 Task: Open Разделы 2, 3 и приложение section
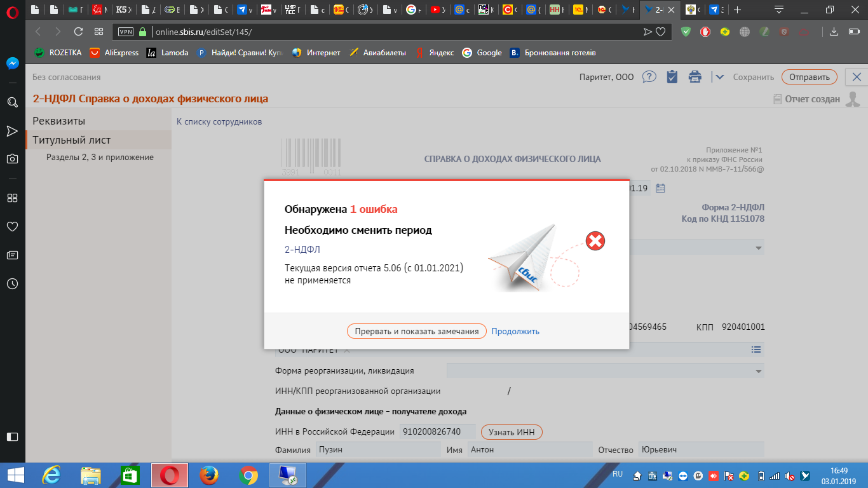100,157
